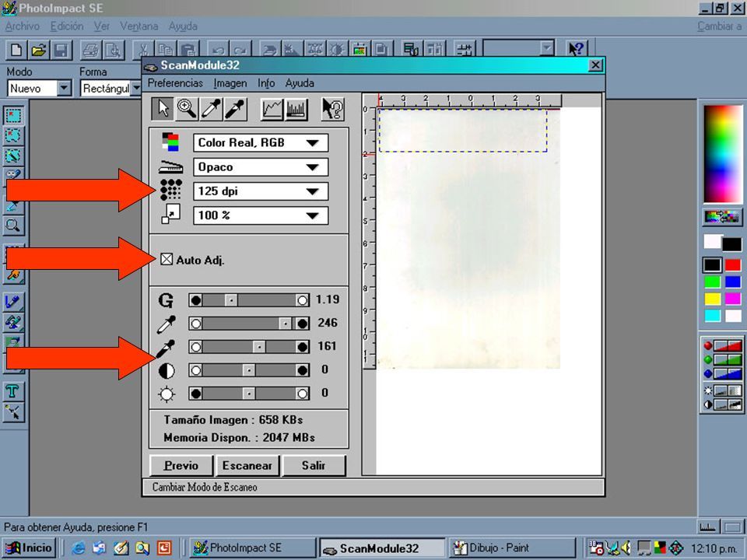Open the Ayuda menu in ScanModule32
Viewport: 747px width, 560px height.
point(300,83)
